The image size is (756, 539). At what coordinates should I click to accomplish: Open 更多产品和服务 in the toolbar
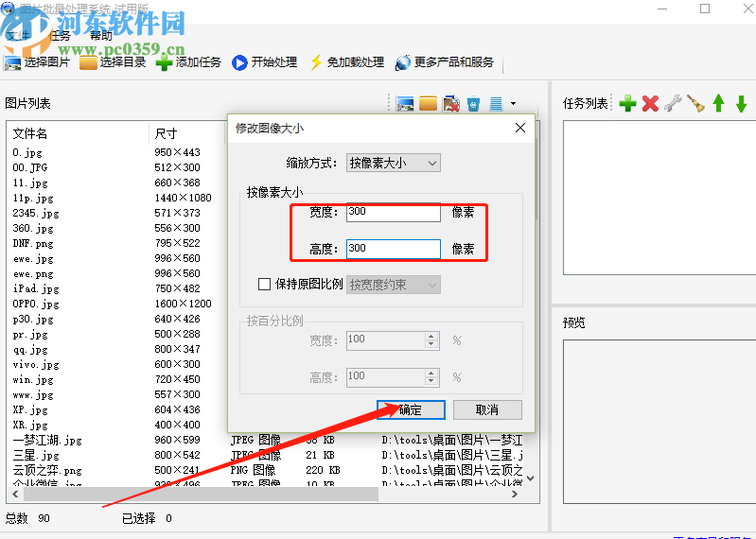coord(445,62)
